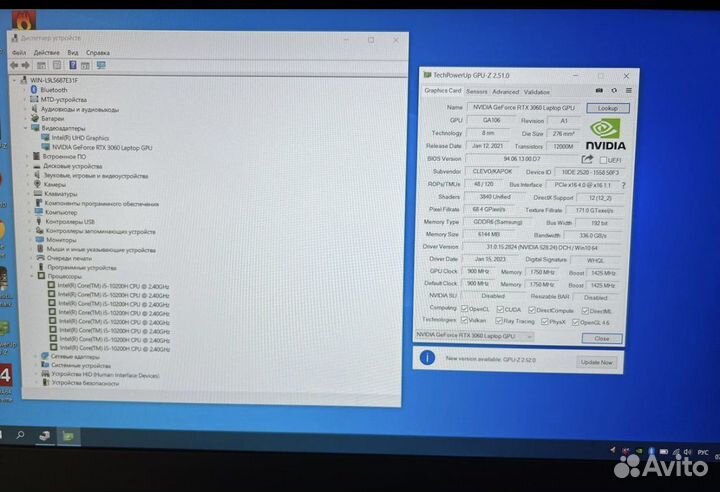The image size is (720, 492).
Task: Click the battery tray icon
Action: pyautogui.click(x=664, y=452)
